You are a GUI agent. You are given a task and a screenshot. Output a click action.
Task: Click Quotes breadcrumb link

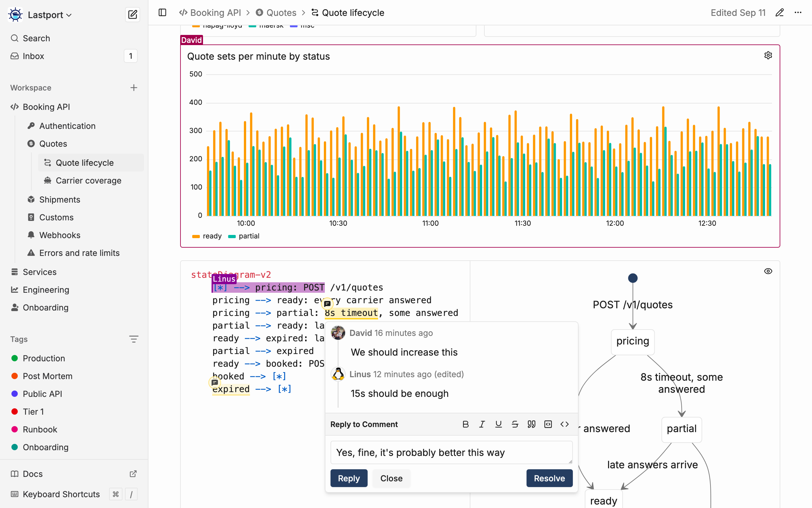(276, 13)
